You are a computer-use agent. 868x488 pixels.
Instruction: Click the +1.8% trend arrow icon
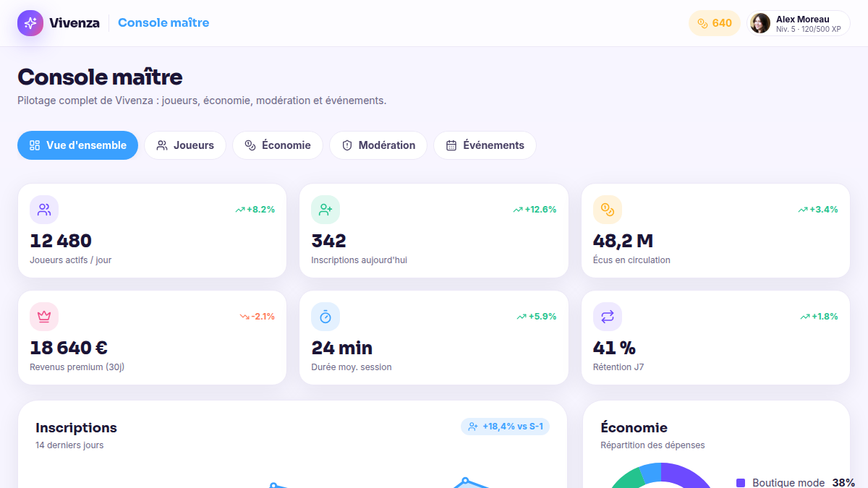[805, 317]
